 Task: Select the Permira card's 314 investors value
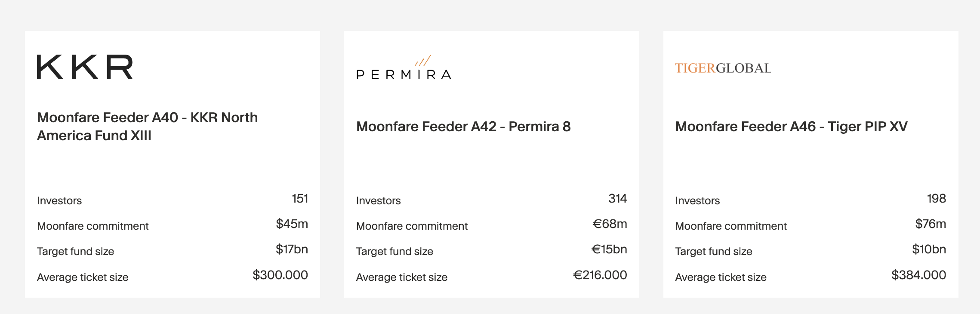point(617,199)
